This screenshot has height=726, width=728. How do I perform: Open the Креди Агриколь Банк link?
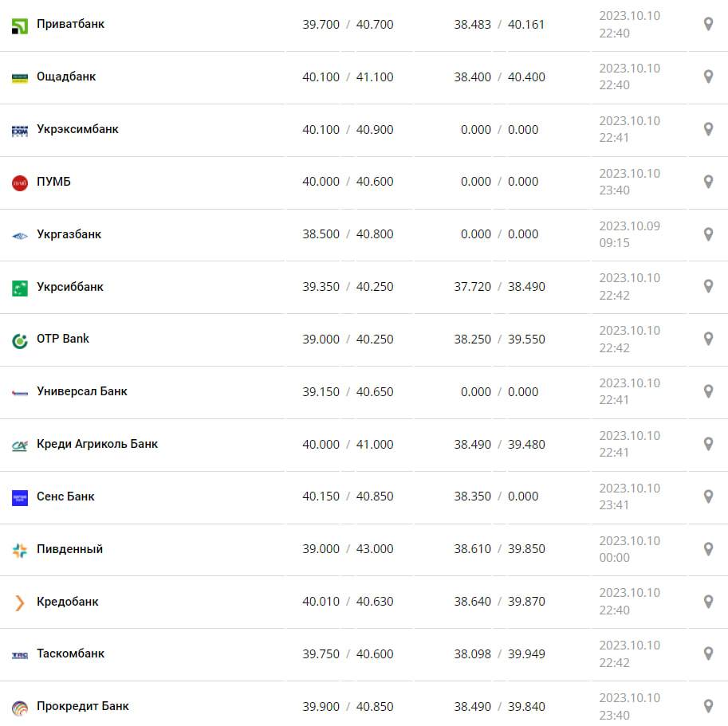tap(97, 444)
